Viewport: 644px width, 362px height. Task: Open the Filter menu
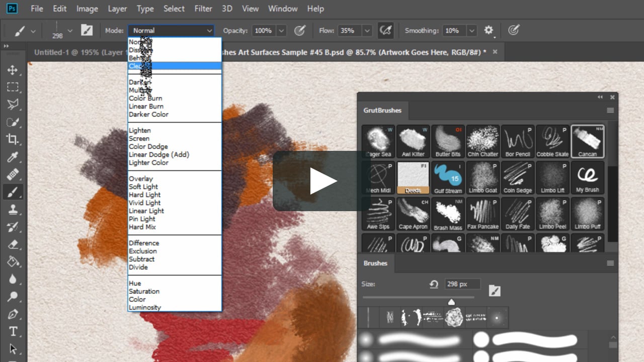pos(203,9)
